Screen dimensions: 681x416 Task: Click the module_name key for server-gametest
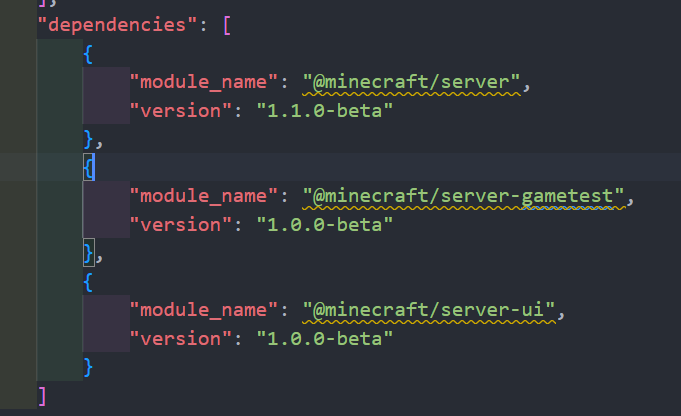pos(204,196)
